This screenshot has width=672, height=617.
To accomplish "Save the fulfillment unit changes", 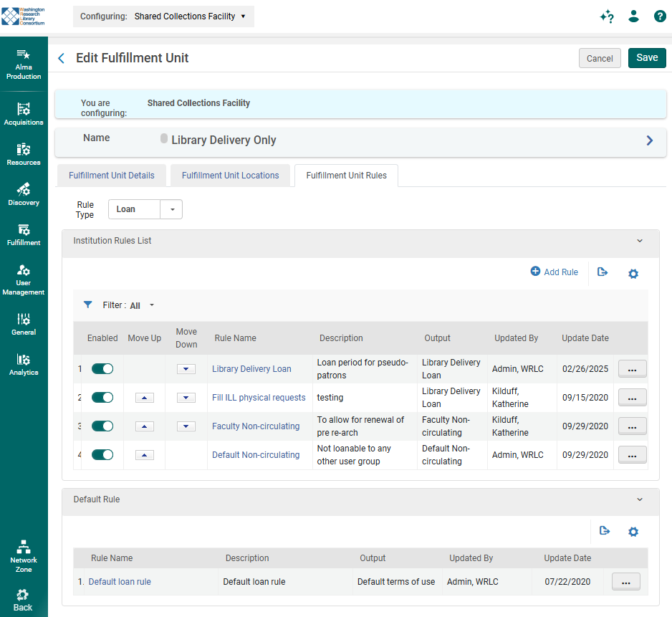I will click(646, 58).
